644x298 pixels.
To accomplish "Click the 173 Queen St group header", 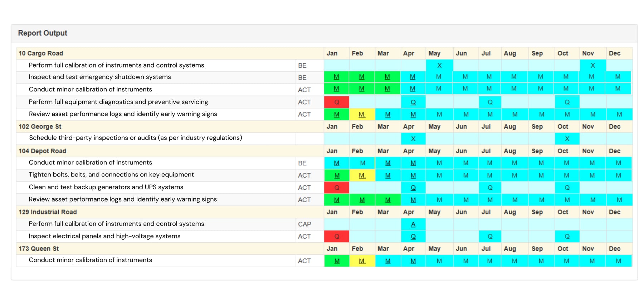I will coord(39,249).
